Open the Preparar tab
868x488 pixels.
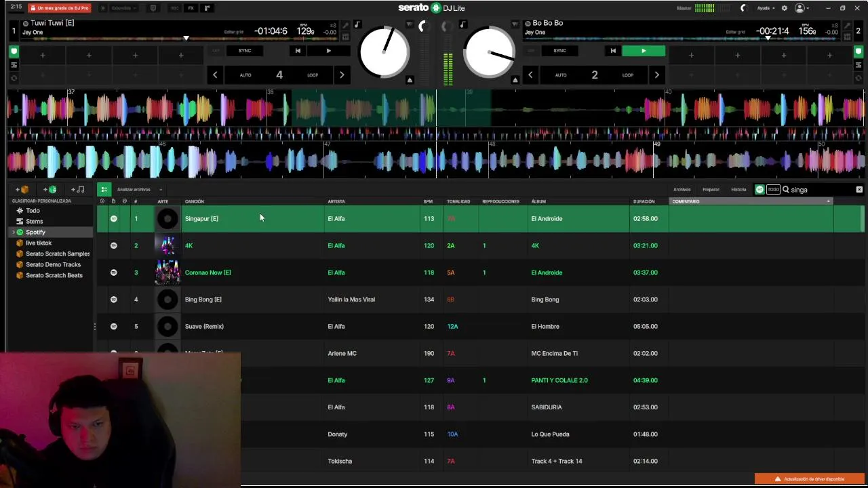(x=711, y=190)
